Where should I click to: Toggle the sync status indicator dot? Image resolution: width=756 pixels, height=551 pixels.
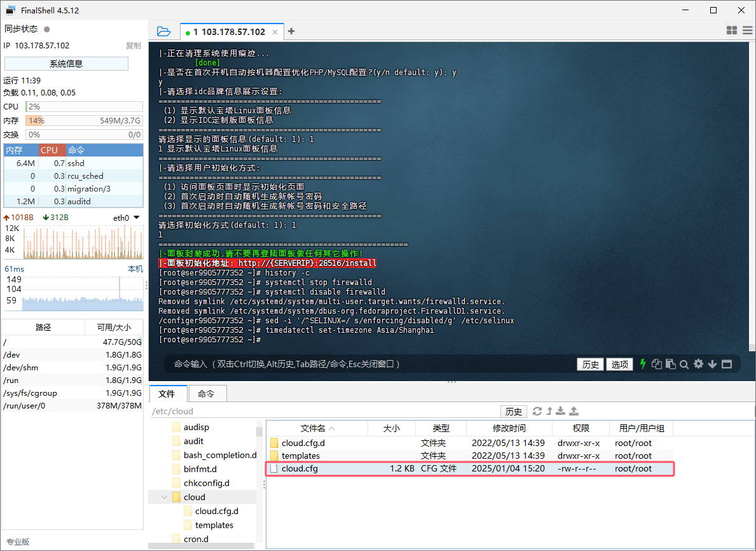click(47, 29)
